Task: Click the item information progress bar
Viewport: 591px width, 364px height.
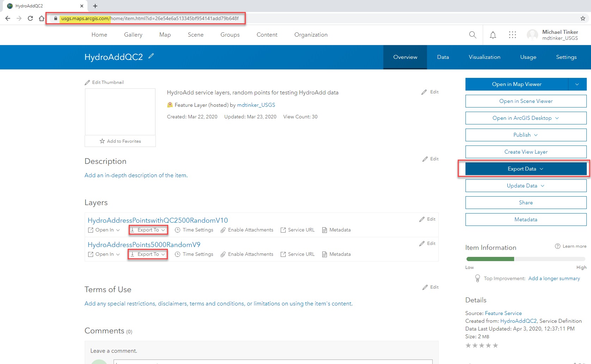Action: coord(526,259)
